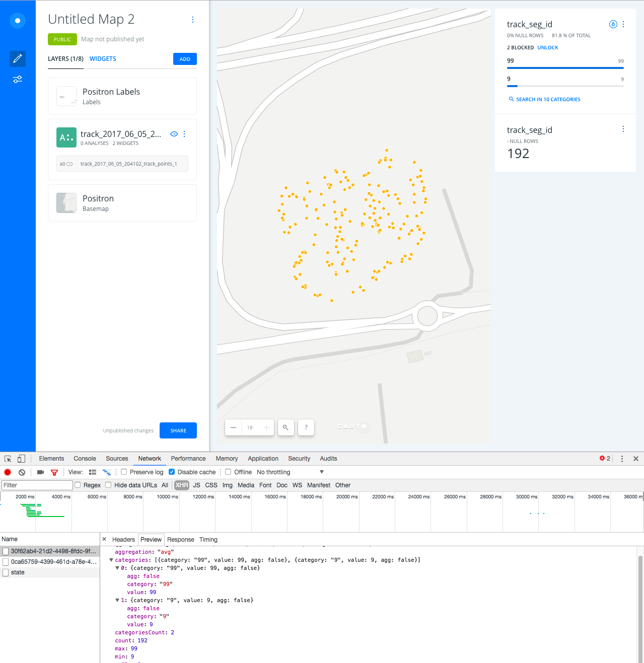Click the ADD layer button
Image resolution: width=644 pixels, height=663 pixels.
[185, 59]
